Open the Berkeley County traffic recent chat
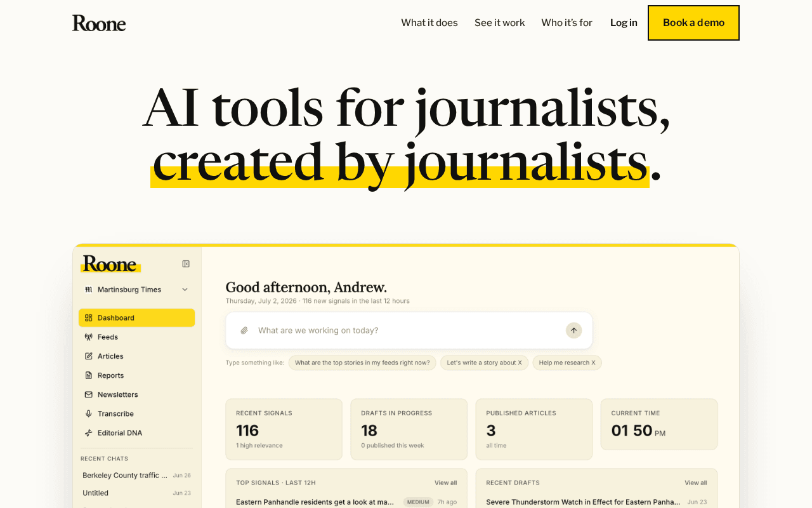This screenshot has height=508, width=812. tap(136, 475)
